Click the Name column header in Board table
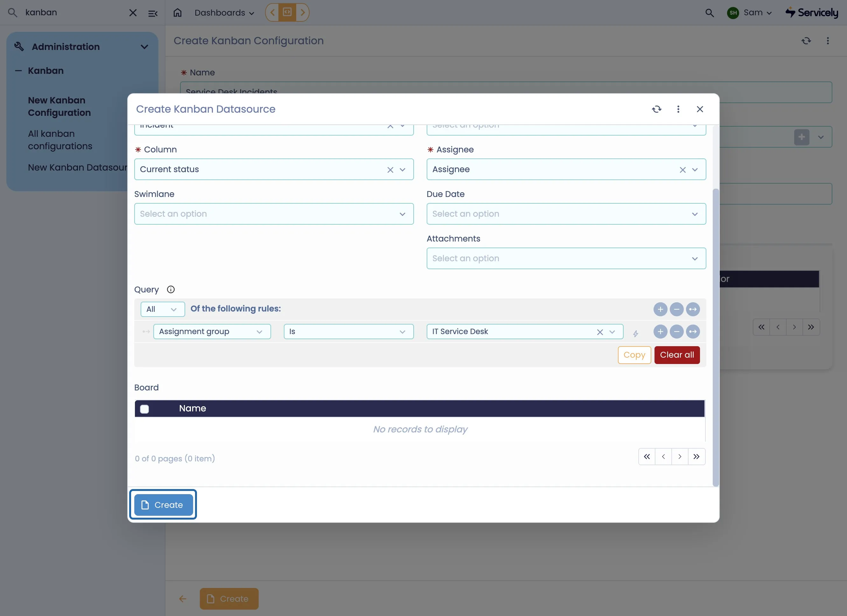 pyautogui.click(x=192, y=408)
